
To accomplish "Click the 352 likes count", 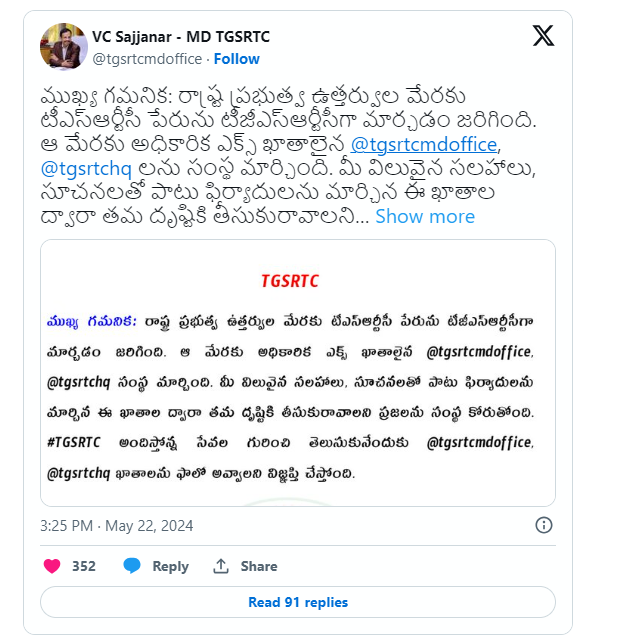I will [x=84, y=566].
